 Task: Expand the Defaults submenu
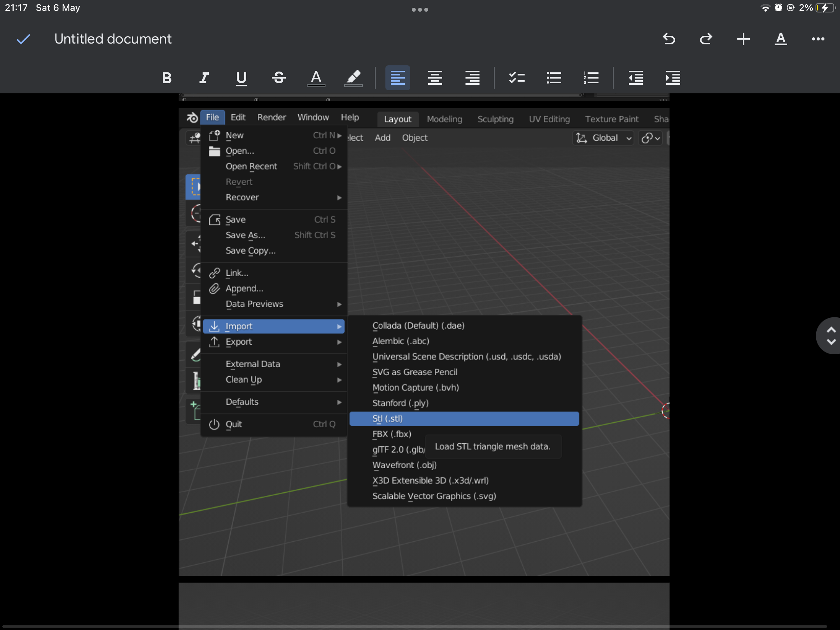point(275,402)
